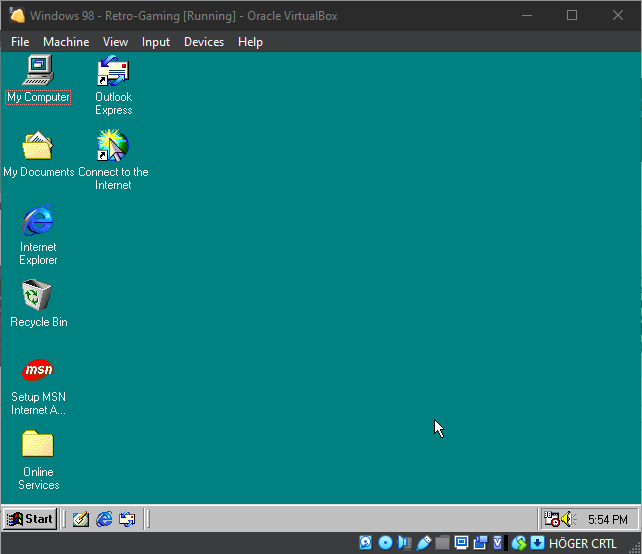Click the Task Scheduler tray icon
Screen dimensions: 642x554
click(552, 519)
